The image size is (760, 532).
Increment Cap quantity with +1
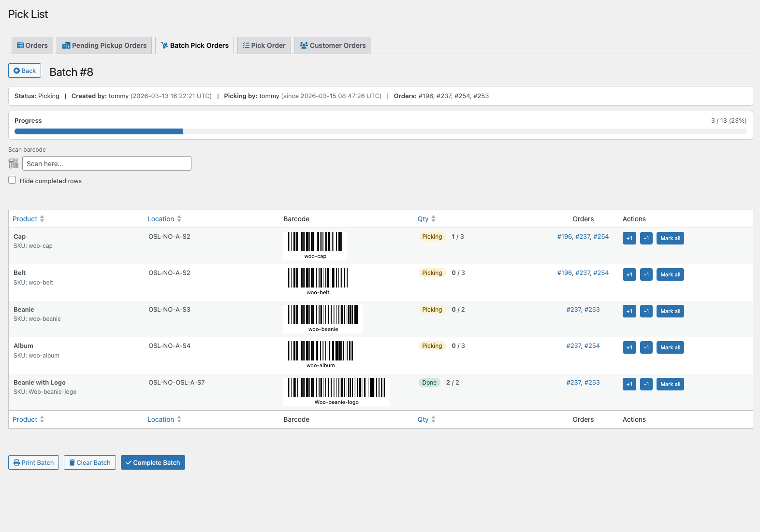[x=629, y=238]
